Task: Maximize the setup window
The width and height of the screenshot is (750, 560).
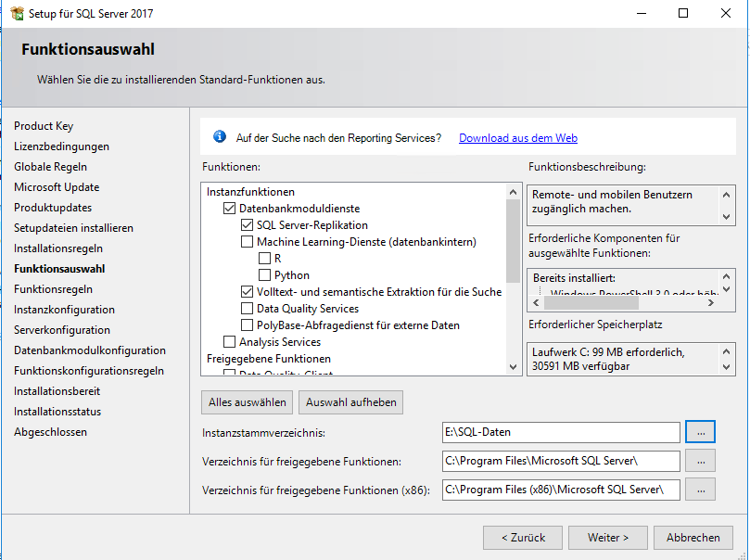Action: pos(683,13)
